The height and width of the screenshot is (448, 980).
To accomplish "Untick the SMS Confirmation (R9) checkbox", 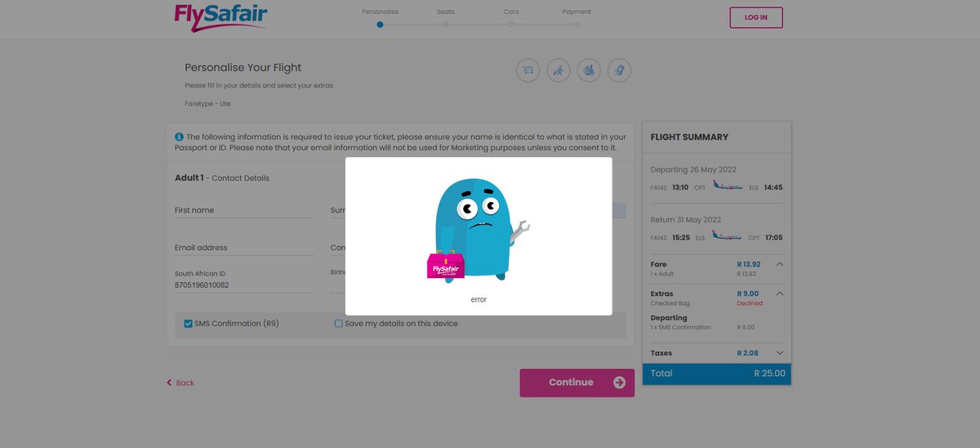I will [x=189, y=324].
